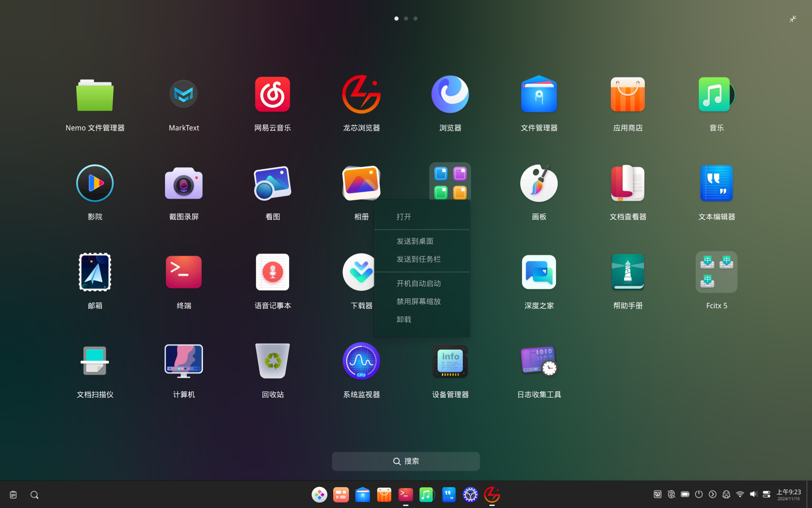Open Nemo 文件管理器 app
Viewport: 812px width, 508px height.
point(95,95)
